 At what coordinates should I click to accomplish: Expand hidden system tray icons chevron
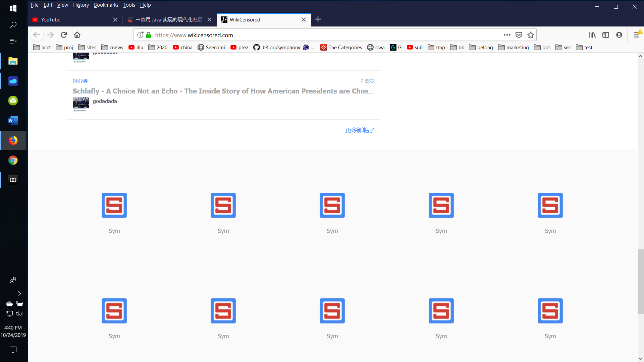[x=19, y=294]
